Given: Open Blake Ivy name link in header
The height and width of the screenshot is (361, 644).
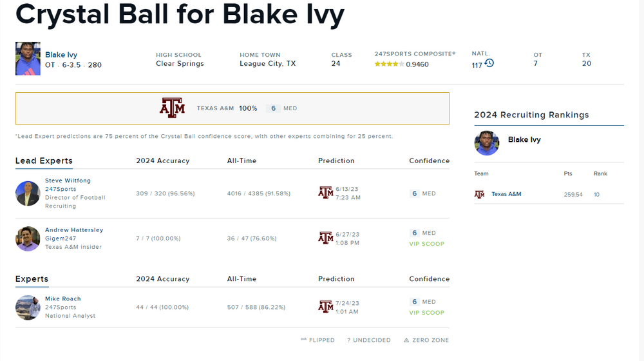Looking at the screenshot, I should click(61, 55).
